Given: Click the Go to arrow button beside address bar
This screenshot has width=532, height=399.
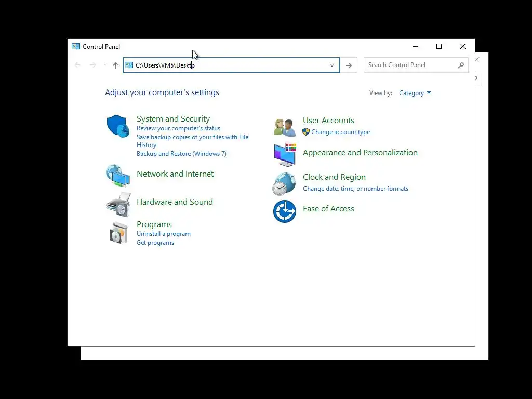Looking at the screenshot, I should coord(349,65).
